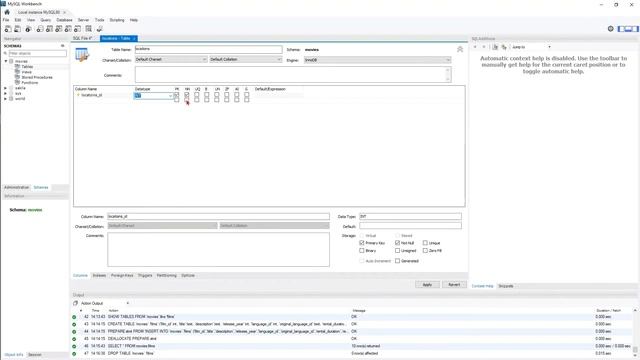Enable the Unsigned checkbox
This screenshot has width=640, height=360.
[397, 251]
